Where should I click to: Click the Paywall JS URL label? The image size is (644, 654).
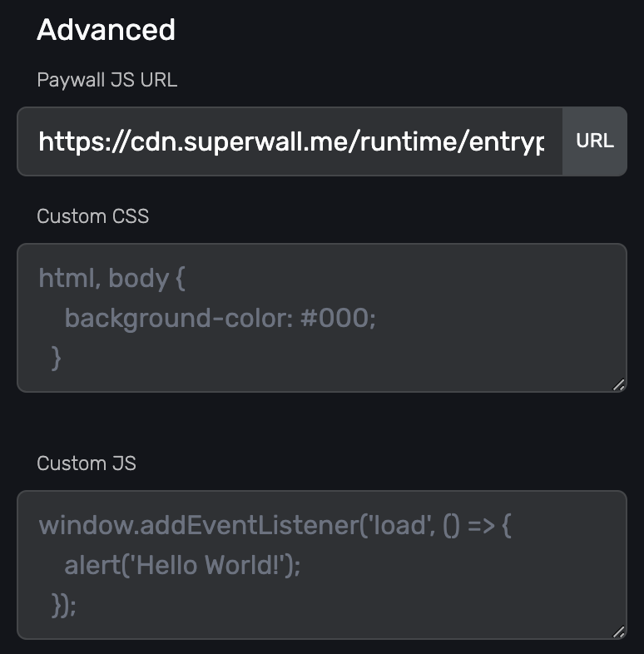pyautogui.click(x=107, y=80)
